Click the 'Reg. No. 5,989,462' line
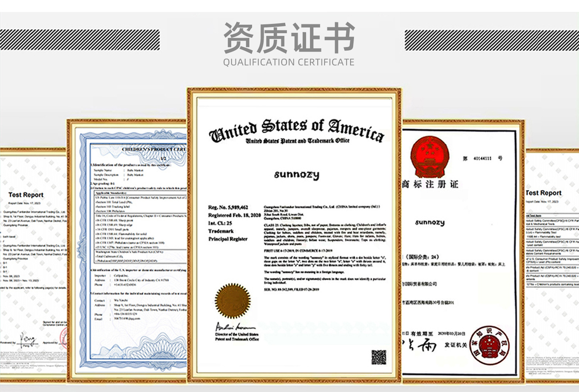Image resolution: width=579 pixels, height=392 pixels. pyautogui.click(x=228, y=207)
